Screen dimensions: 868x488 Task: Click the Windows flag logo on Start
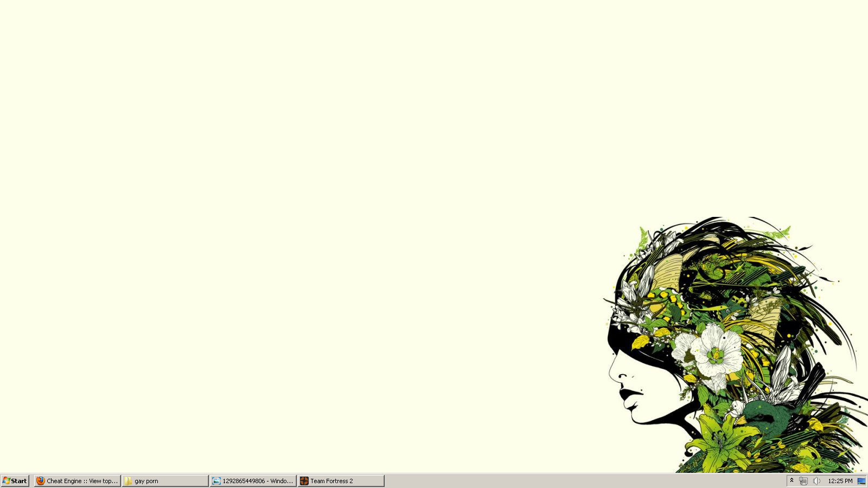click(x=7, y=481)
